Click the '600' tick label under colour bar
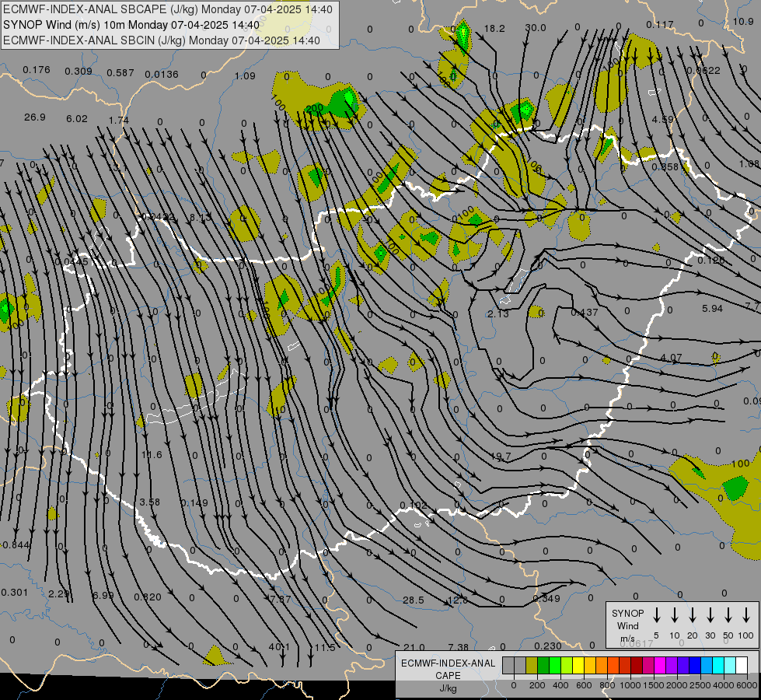The height and width of the screenshot is (700, 761). [584, 685]
